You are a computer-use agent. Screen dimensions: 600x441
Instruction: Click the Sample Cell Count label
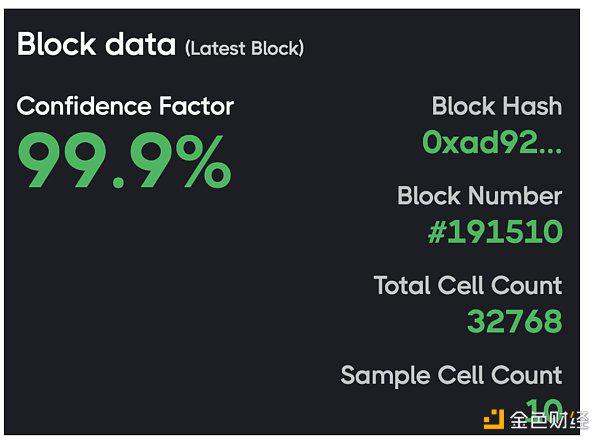[452, 375]
